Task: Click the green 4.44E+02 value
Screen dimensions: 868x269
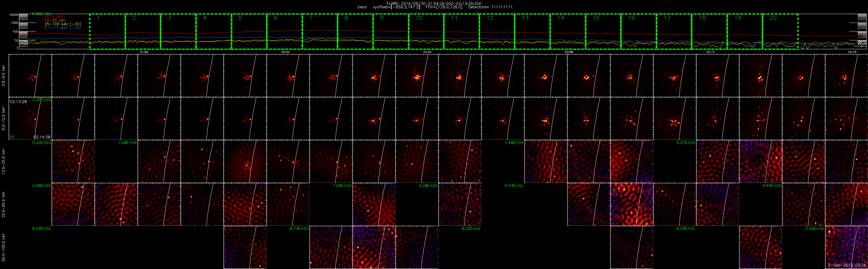Action: 772,185
